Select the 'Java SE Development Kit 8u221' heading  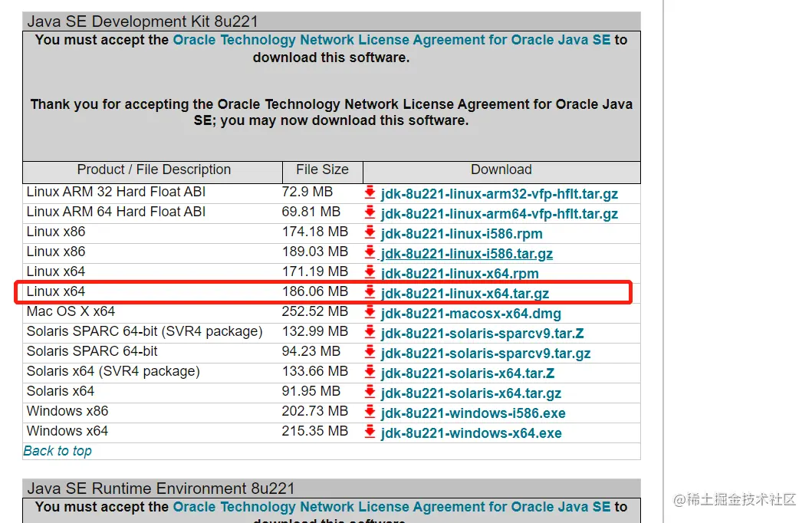tap(143, 21)
